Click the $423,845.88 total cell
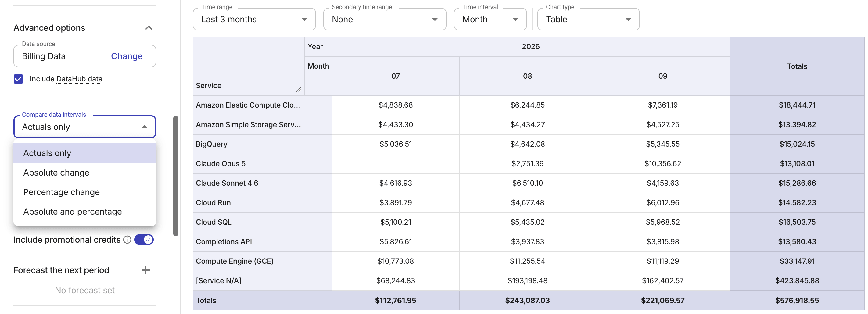 point(797,281)
